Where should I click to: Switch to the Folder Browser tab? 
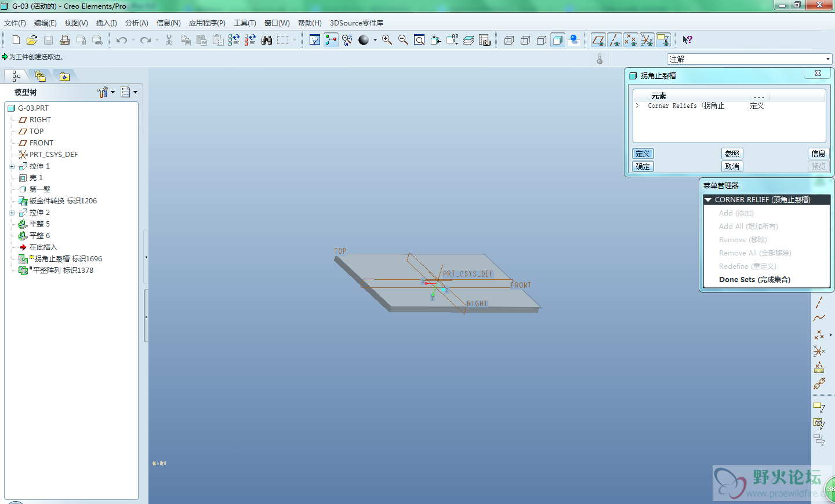tap(40, 76)
